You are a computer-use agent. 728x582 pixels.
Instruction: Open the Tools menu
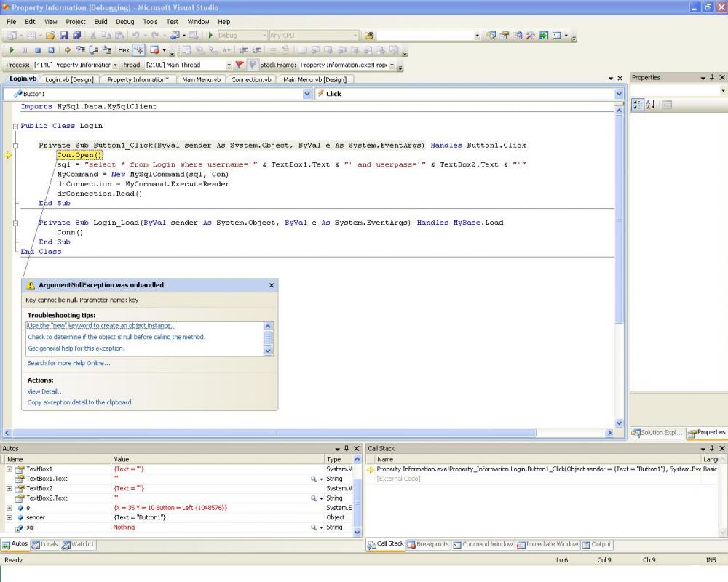pos(150,21)
